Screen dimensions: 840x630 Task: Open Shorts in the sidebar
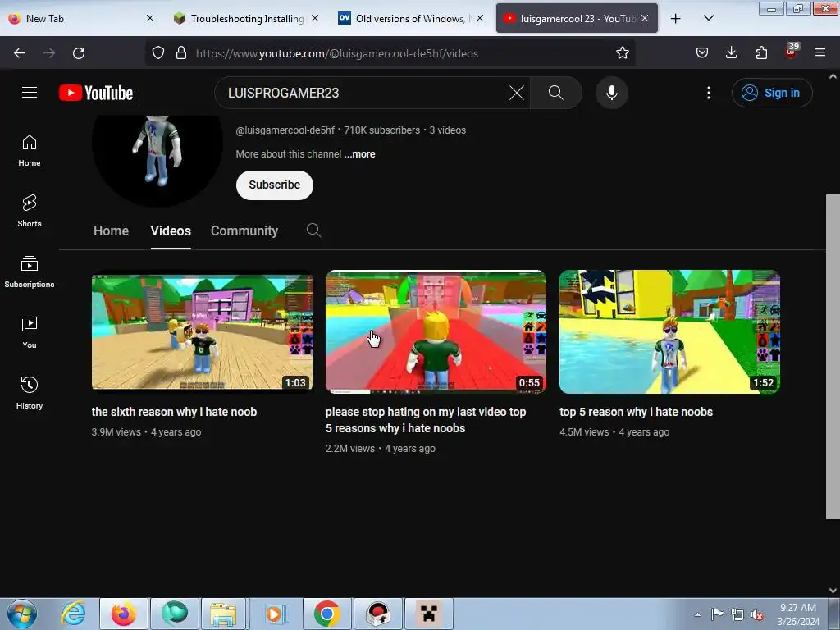30,211
